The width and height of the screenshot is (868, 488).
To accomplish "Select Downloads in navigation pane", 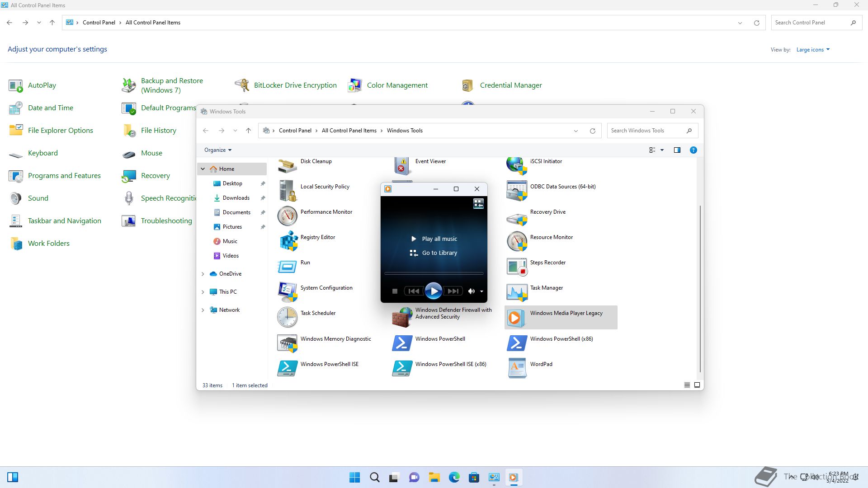I will (x=236, y=198).
